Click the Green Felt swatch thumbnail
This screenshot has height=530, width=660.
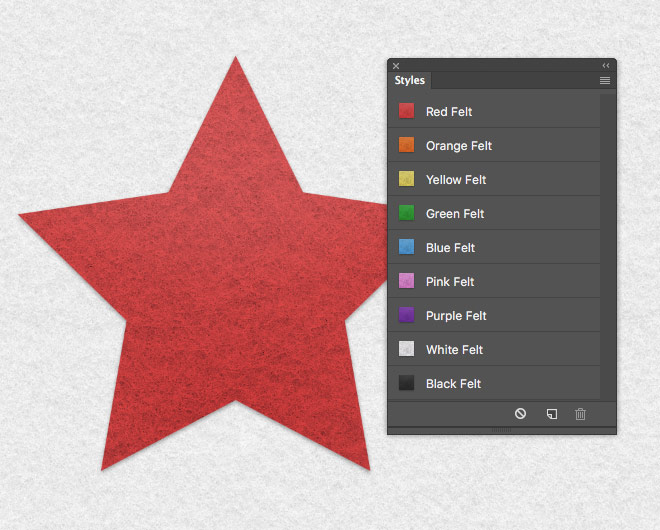406,213
